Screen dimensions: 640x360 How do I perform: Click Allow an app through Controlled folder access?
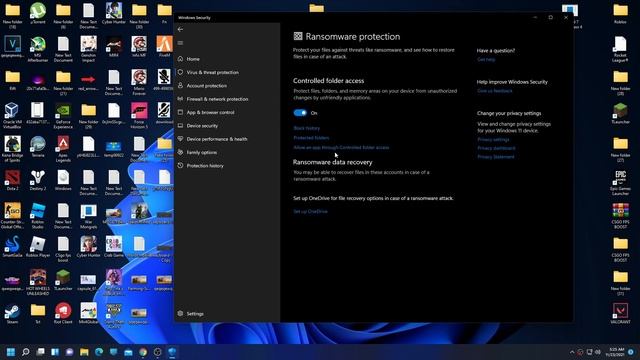(x=341, y=147)
